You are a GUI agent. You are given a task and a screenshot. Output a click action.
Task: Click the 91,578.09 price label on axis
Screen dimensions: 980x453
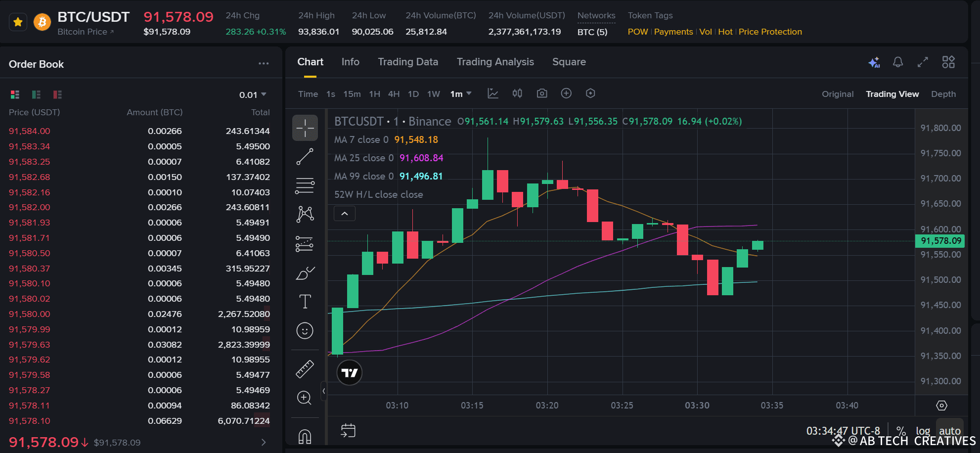point(940,241)
